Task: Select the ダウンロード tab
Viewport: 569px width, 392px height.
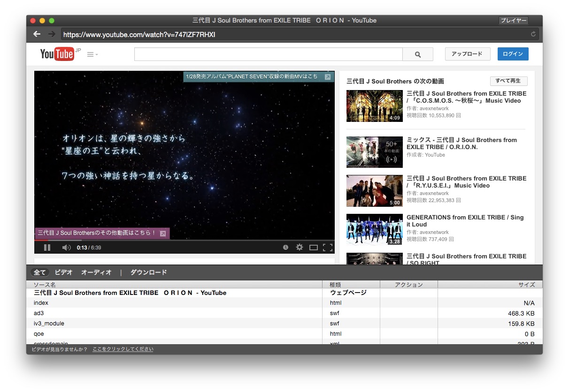Action: (148, 272)
